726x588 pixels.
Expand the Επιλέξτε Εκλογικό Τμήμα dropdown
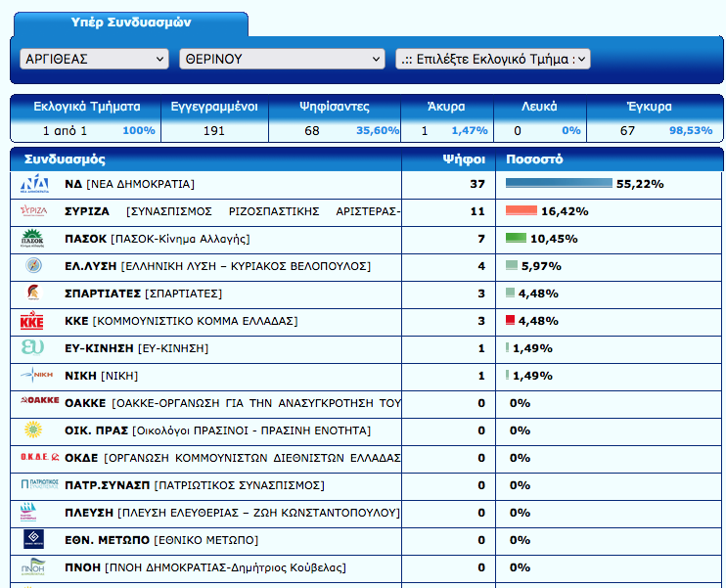point(492,60)
